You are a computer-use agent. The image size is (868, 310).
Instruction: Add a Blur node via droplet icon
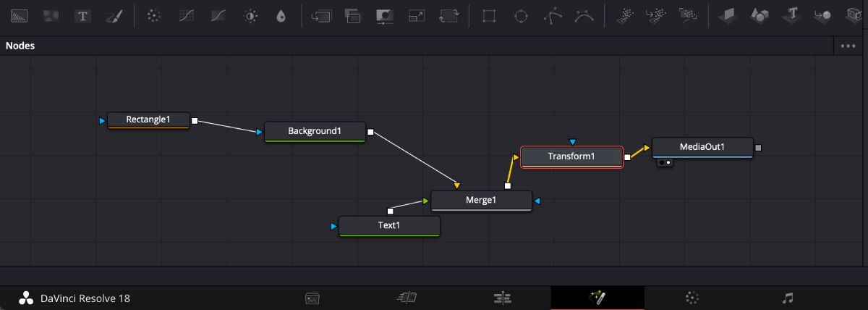281,15
